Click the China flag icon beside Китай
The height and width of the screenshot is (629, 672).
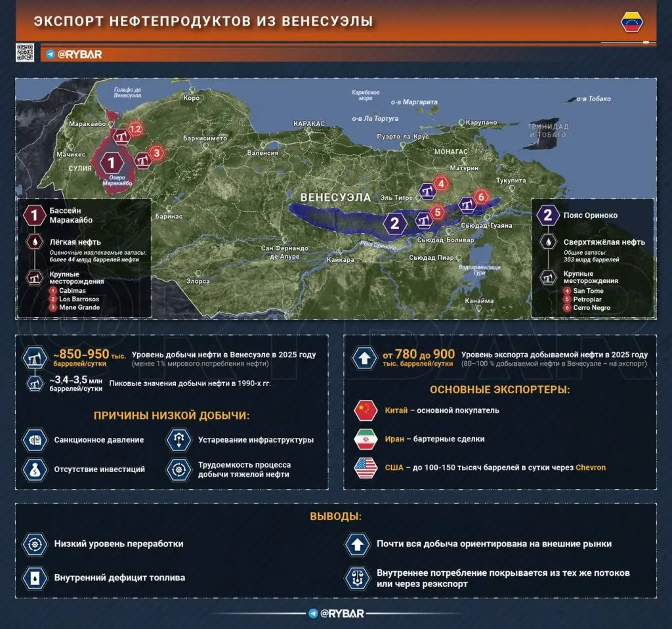(365, 410)
